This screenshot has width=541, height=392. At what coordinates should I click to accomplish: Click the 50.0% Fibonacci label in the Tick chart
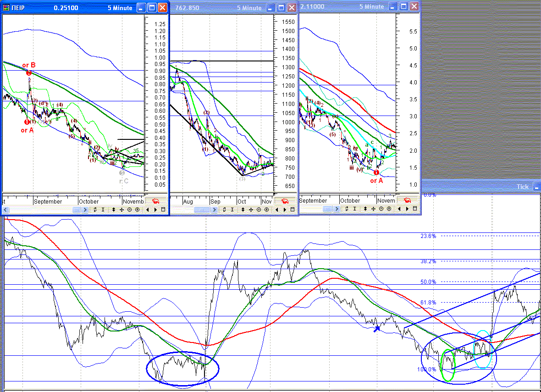(x=428, y=282)
